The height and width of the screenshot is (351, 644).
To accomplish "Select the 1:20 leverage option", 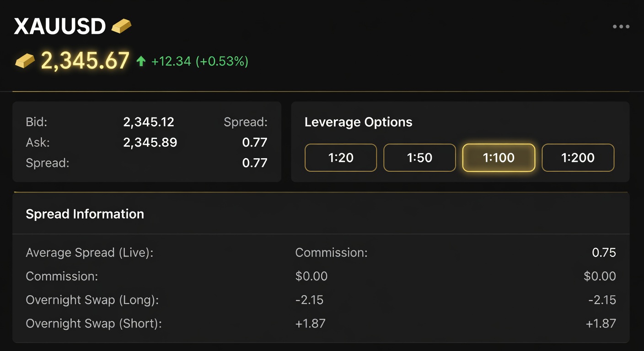I will tap(340, 157).
